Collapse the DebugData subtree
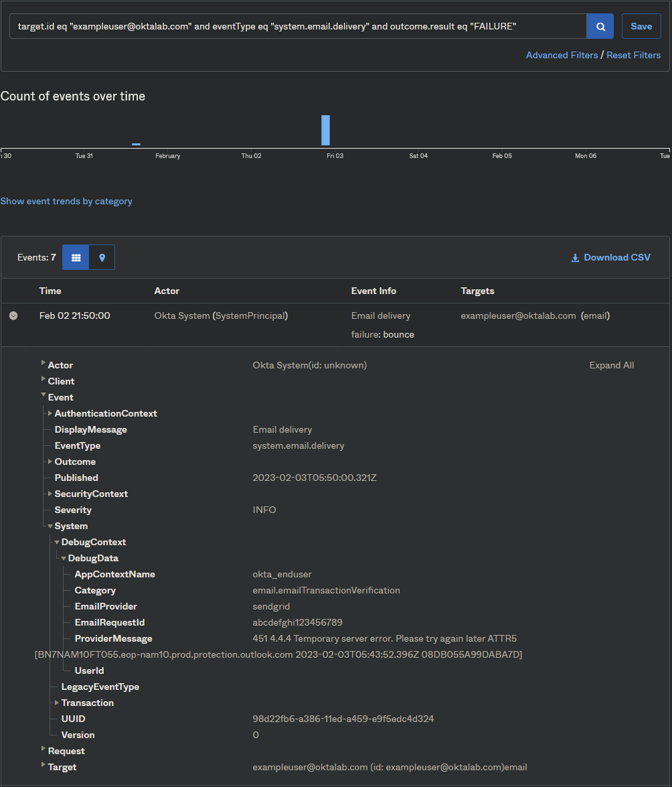 pos(63,558)
